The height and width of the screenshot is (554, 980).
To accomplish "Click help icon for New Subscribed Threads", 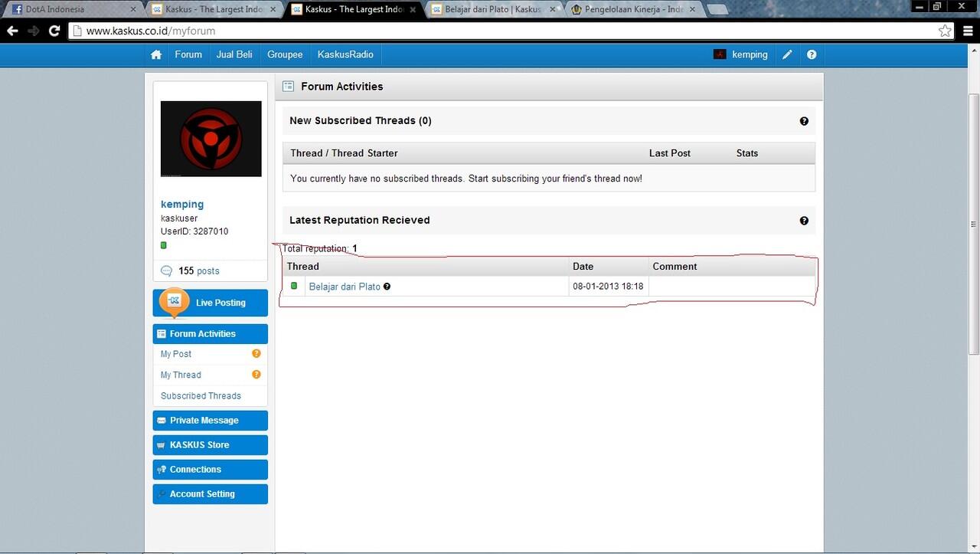I will (x=804, y=121).
